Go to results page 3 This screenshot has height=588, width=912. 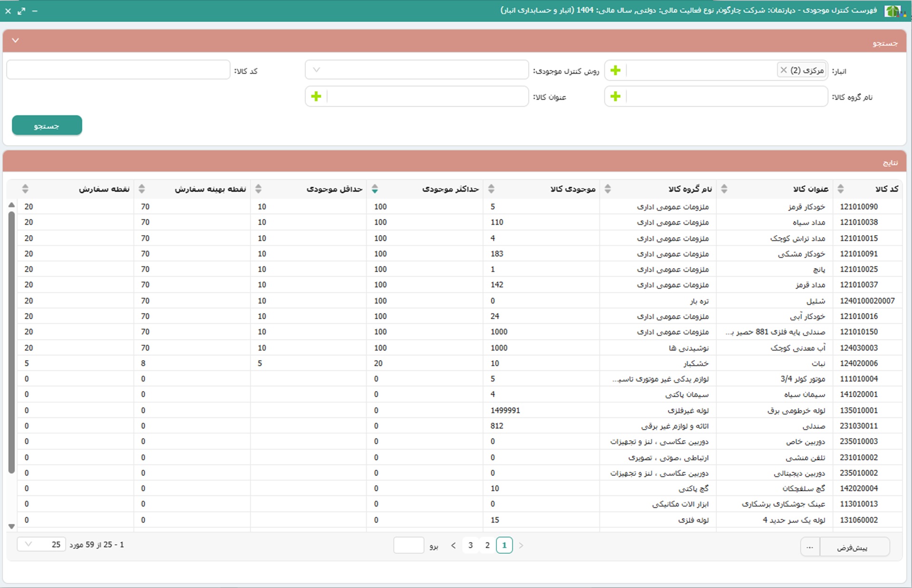[470, 545]
